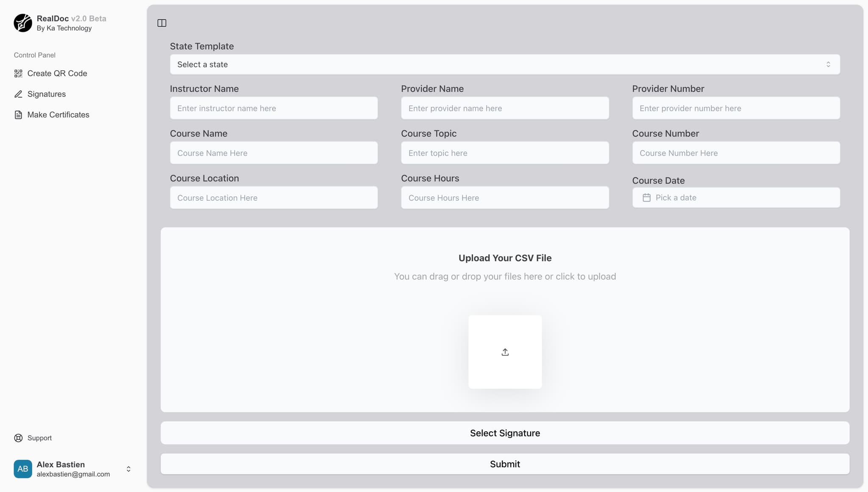Click the calendar icon in Course Date
The height and width of the screenshot is (492, 868).
tap(646, 197)
